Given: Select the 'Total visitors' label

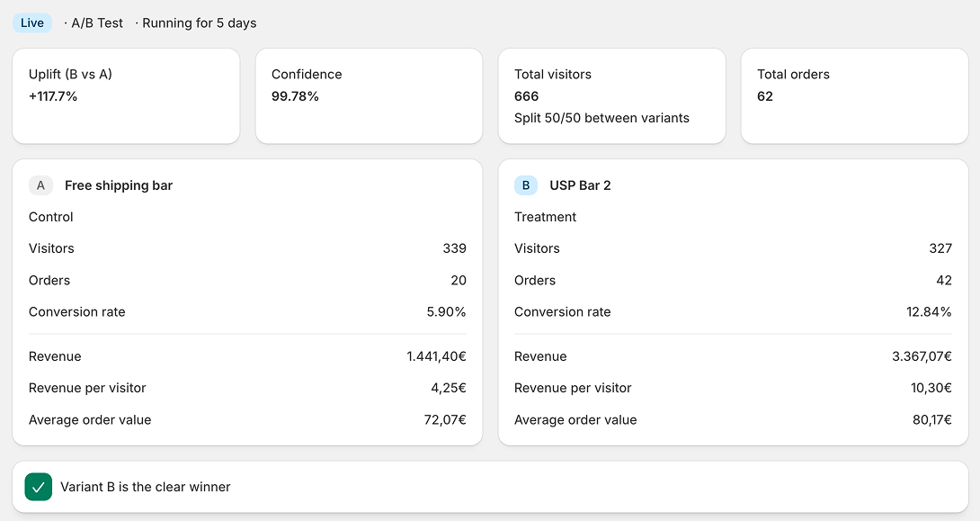Looking at the screenshot, I should [553, 75].
